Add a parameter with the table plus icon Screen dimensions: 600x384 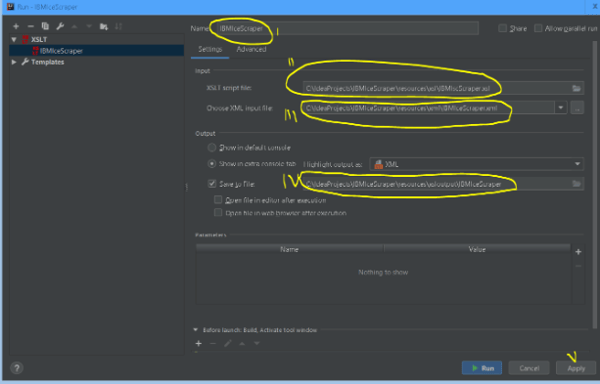click(x=578, y=252)
